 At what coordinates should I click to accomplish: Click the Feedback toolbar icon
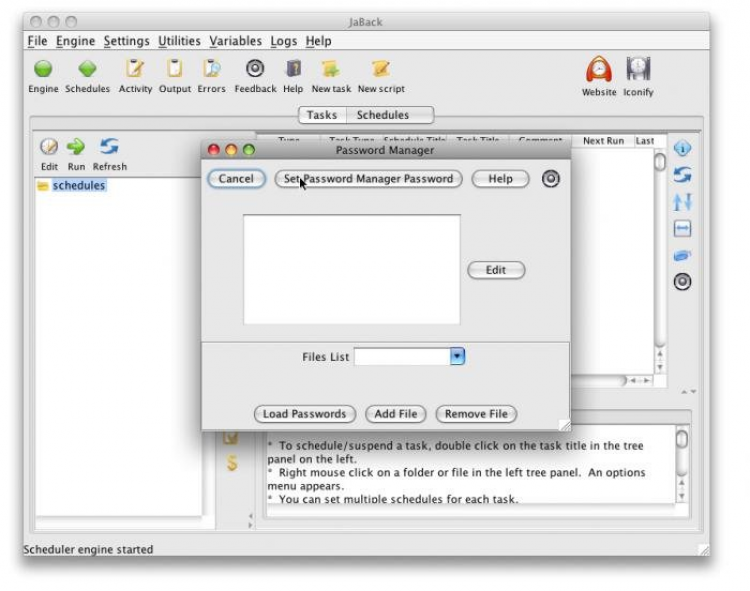[x=255, y=69]
